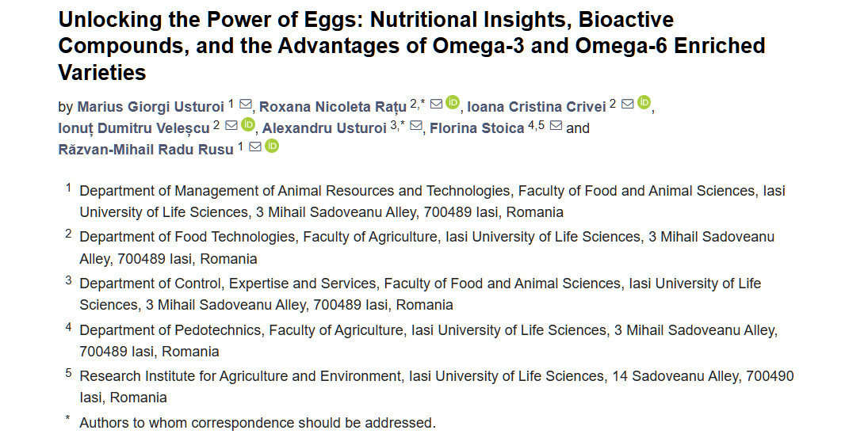Viewport: 868px width, 434px height.
Task: Open ORCID badge of Răzvan-Mihail Radu Rusu
Action: (272, 147)
